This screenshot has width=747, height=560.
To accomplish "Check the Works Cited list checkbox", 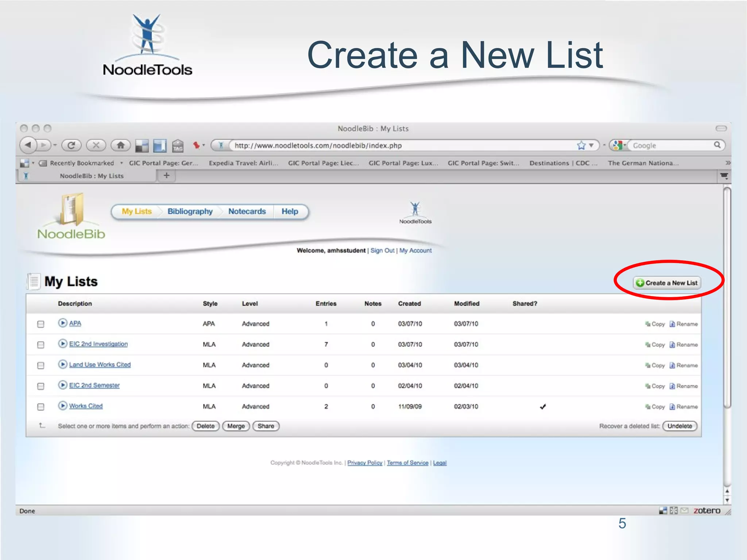I will point(41,407).
